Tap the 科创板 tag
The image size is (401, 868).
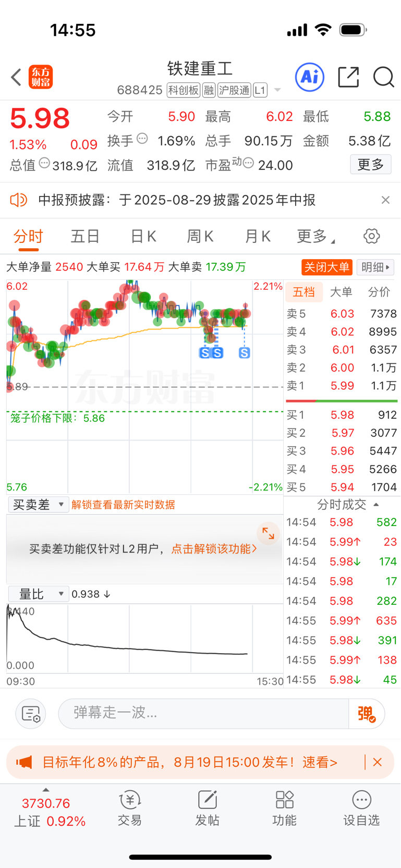(x=184, y=90)
